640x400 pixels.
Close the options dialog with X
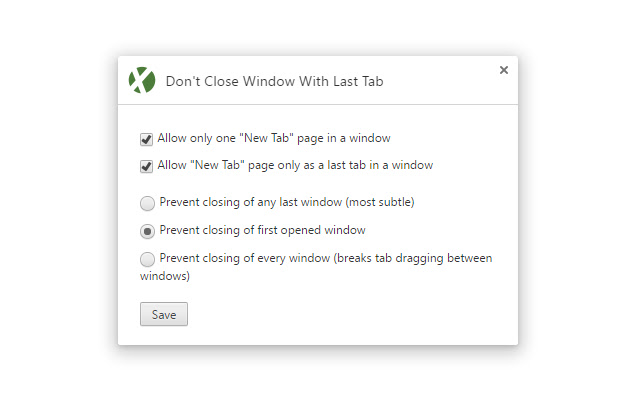[503, 70]
